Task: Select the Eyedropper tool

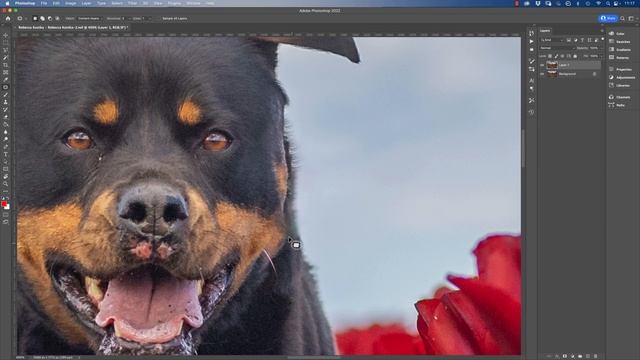Action: coord(5,80)
